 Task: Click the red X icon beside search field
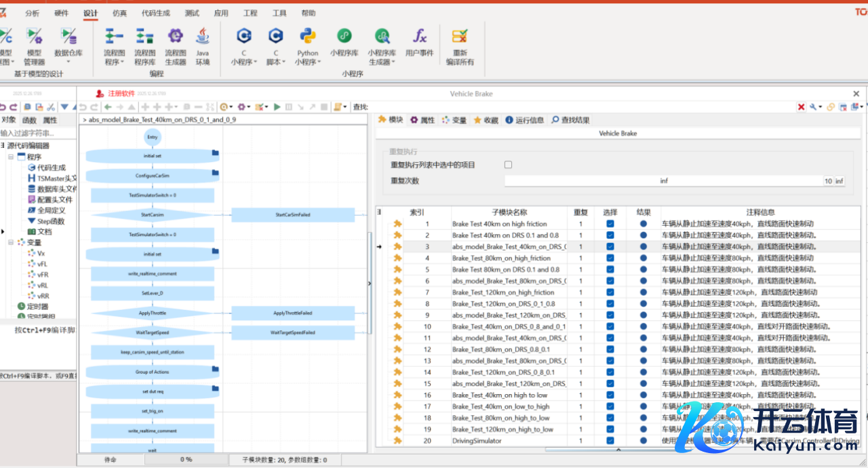[x=801, y=106]
